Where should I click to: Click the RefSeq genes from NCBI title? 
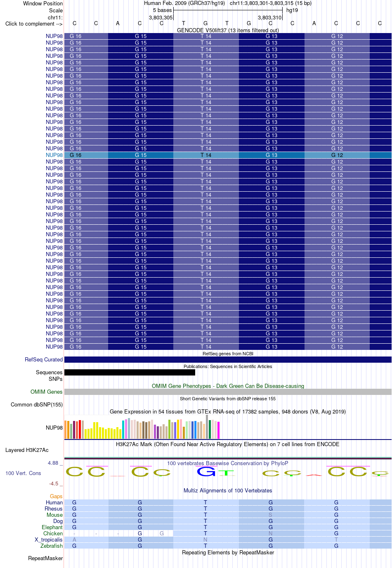[228, 354]
